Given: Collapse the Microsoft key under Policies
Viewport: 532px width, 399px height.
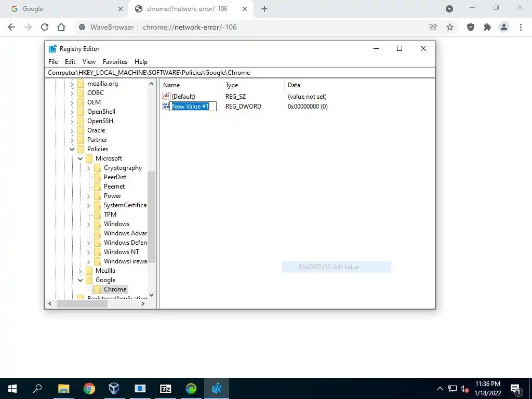Looking at the screenshot, I should [x=81, y=158].
